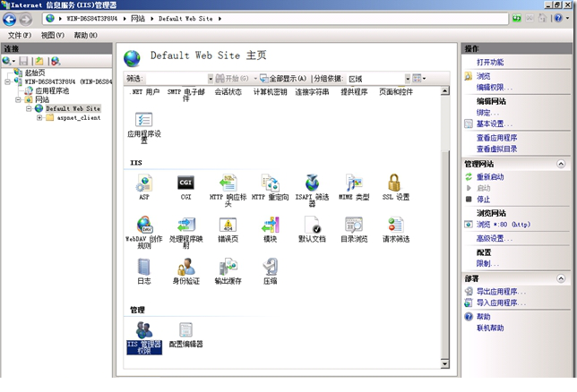The width and height of the screenshot is (577, 392).
Task: Click 打开功能 action link
Action: (490, 62)
